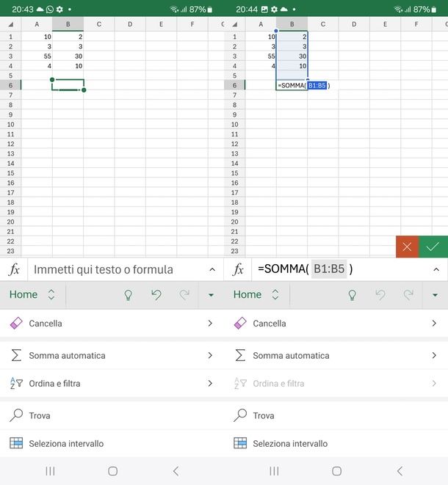The image size is (448, 485).
Task: Open Home tab switcher in left screen
Action: pyautogui.click(x=32, y=294)
